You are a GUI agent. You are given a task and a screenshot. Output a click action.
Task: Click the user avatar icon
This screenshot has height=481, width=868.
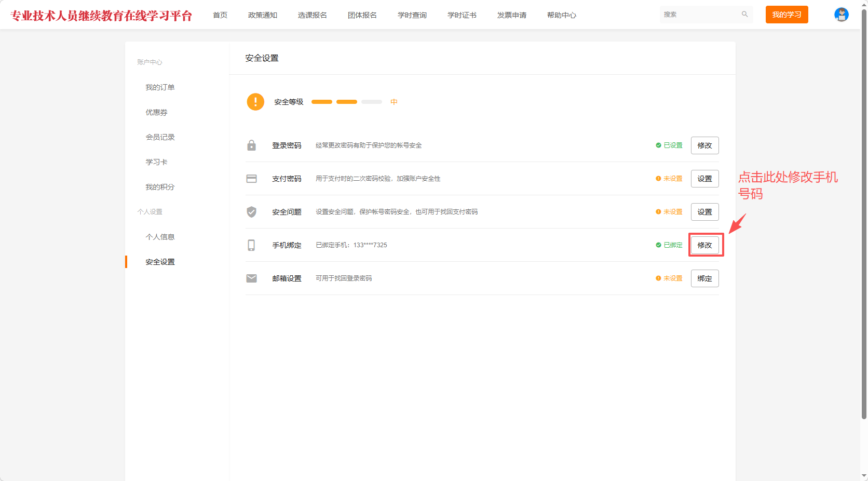point(841,15)
